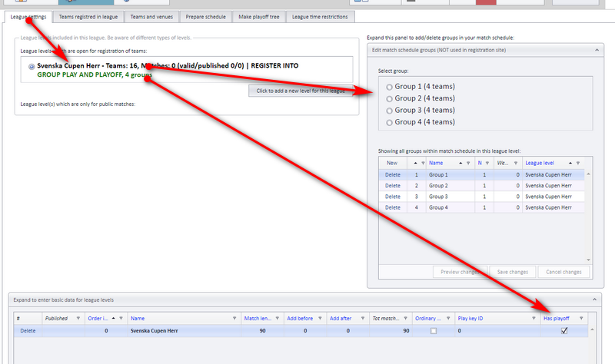Click sort arrow in Order i... column
This screenshot has width=615, height=364.
click(113, 318)
